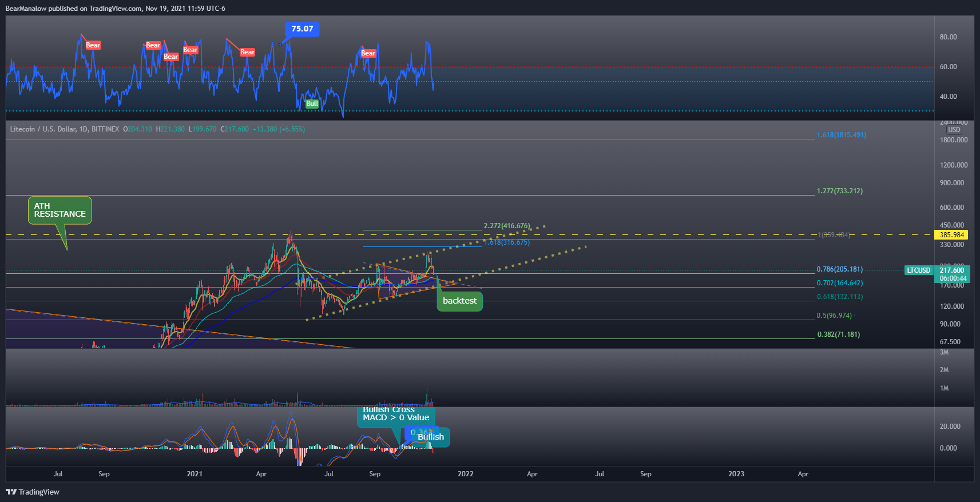Click the LTCUSD symbol tag
Screen dimensions: 980x502
(919, 270)
